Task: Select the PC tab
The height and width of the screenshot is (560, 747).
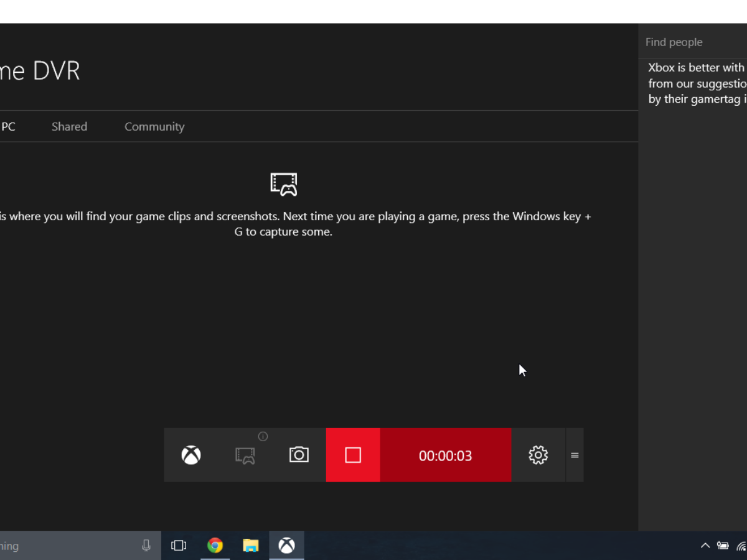Action: [8, 126]
